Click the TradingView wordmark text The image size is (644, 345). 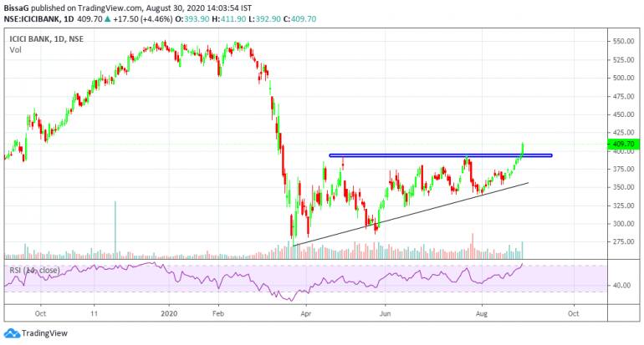[44, 333]
